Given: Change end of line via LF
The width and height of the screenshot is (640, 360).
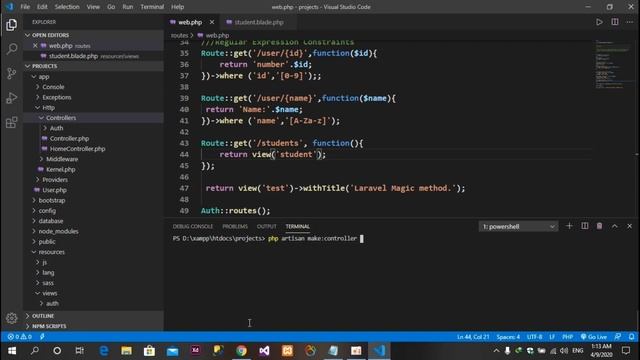Looking at the screenshot, I should [552, 337].
